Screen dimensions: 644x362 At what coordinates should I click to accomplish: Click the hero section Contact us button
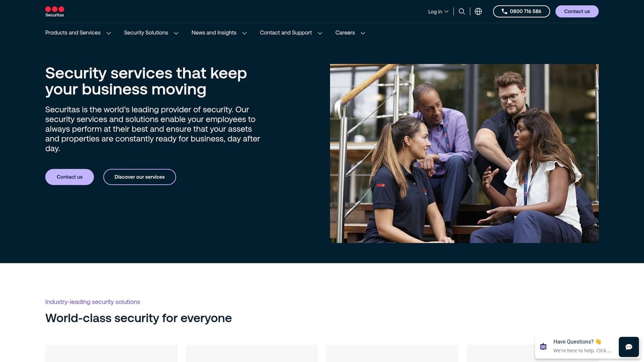click(69, 177)
